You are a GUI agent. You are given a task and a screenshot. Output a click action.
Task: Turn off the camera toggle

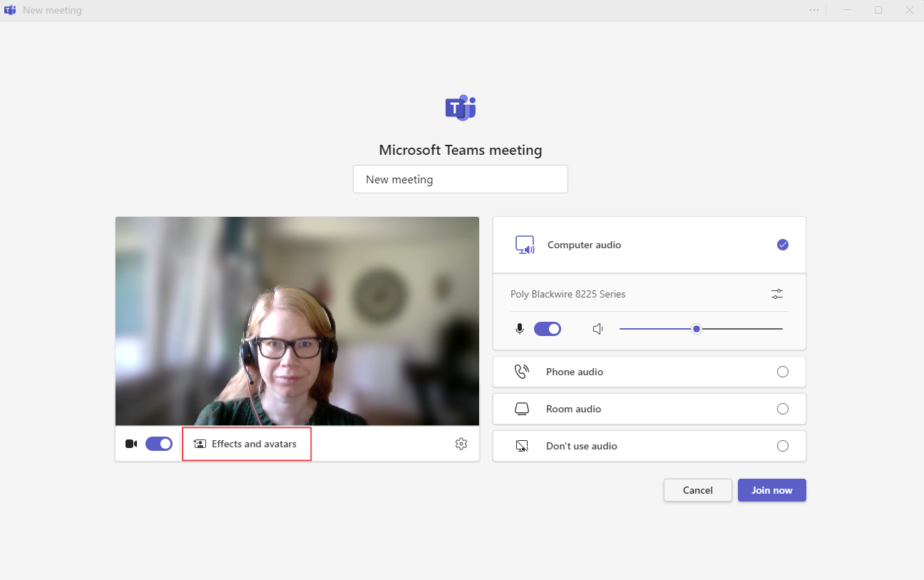pyautogui.click(x=159, y=444)
